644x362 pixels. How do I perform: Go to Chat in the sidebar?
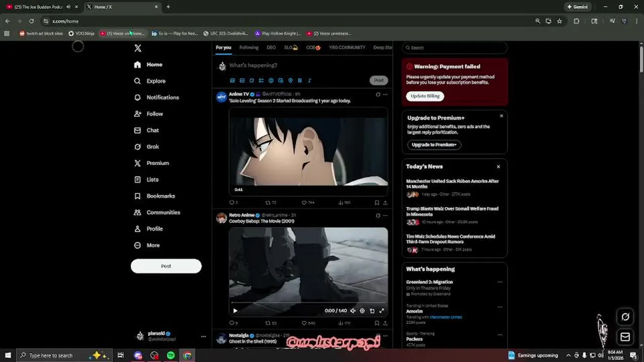coord(146,130)
